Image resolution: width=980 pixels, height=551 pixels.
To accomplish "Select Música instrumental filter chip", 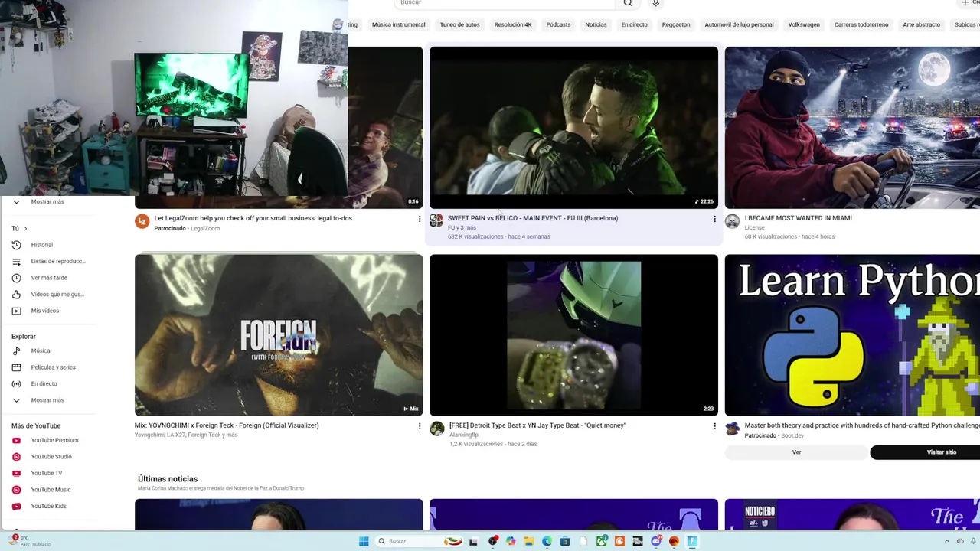I will click(398, 24).
